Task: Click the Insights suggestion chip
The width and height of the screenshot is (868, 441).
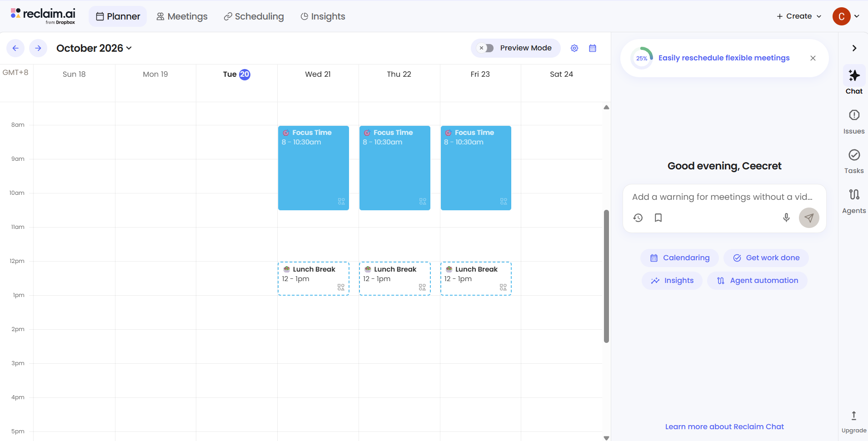Action: coord(672,281)
